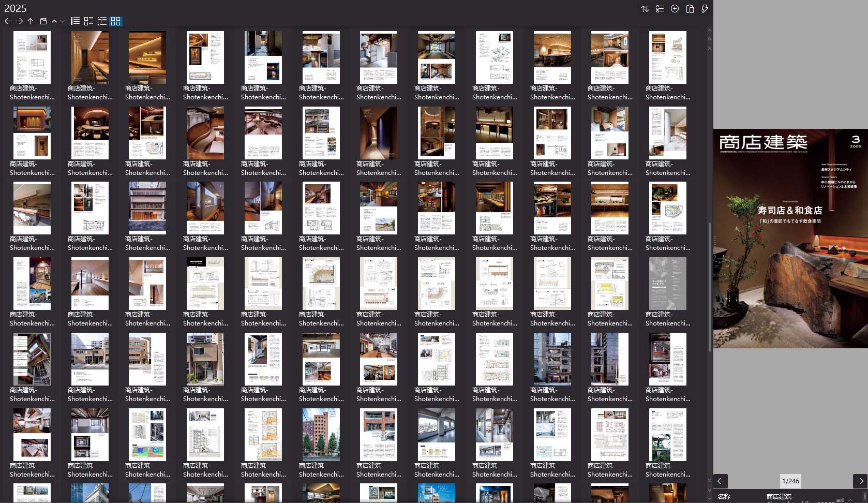
Task: Go to the previous preview page
Action: (x=721, y=481)
